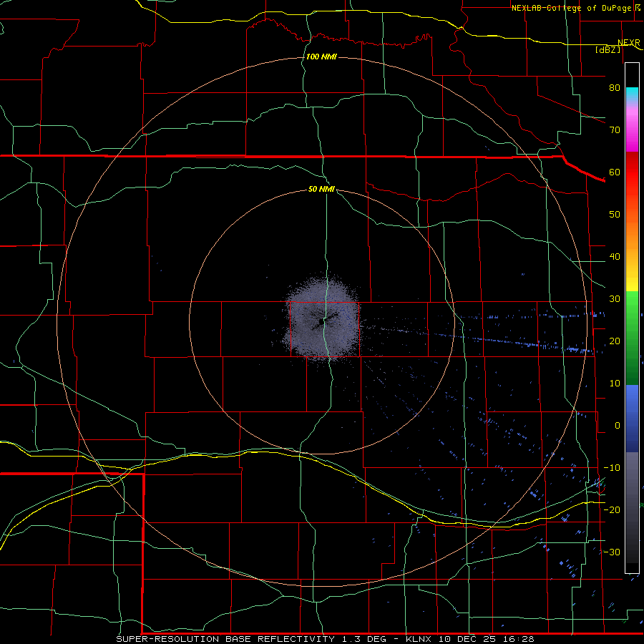Click the 50 value on dBZ scale
This screenshot has width=644, height=644.
pos(615,215)
